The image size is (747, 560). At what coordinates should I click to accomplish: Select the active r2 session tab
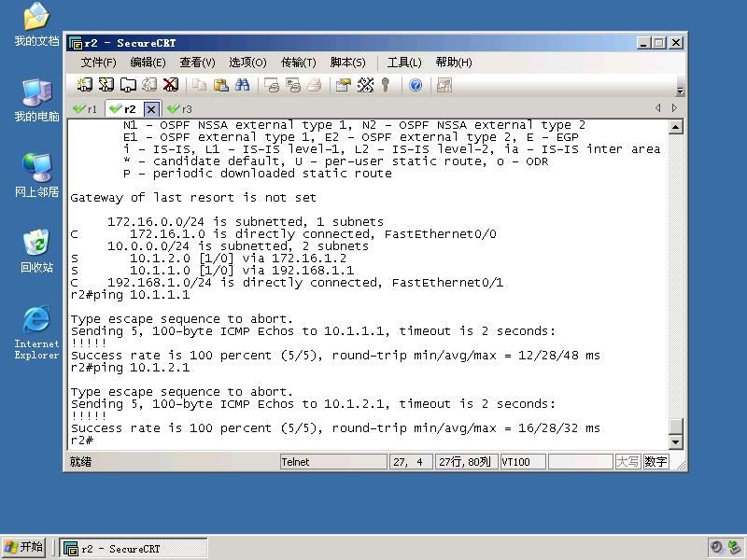pos(123,109)
